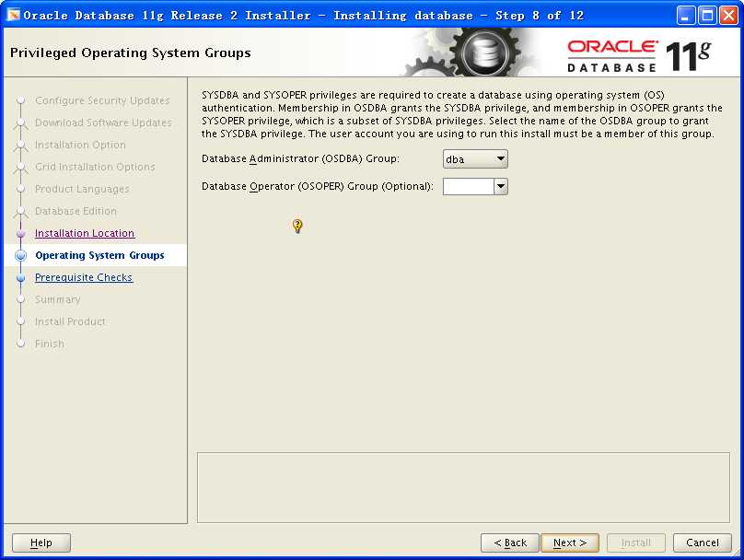This screenshot has height=560, width=744.
Task: Maximize the installer window
Action: (707, 15)
